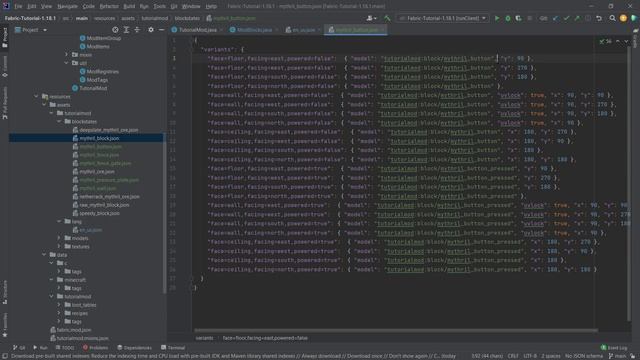
Task: Select speedy_block.json in Project tree
Action: tap(99, 213)
